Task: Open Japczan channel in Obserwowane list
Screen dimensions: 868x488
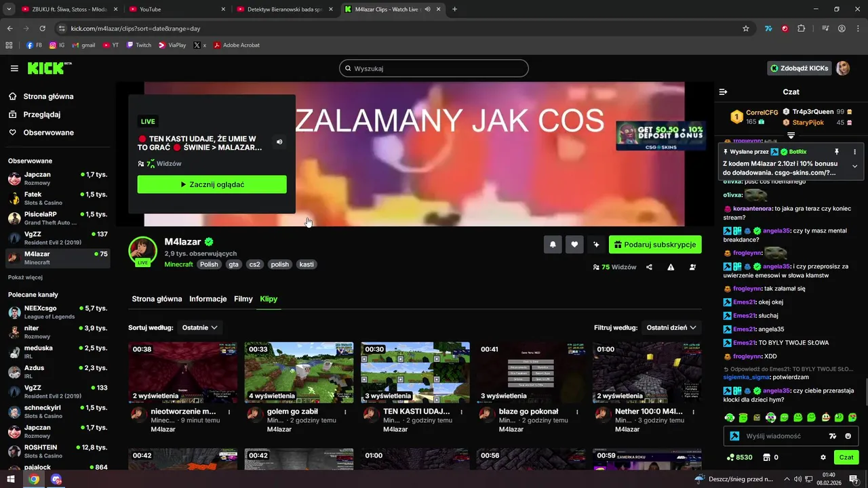Action: coord(58,178)
